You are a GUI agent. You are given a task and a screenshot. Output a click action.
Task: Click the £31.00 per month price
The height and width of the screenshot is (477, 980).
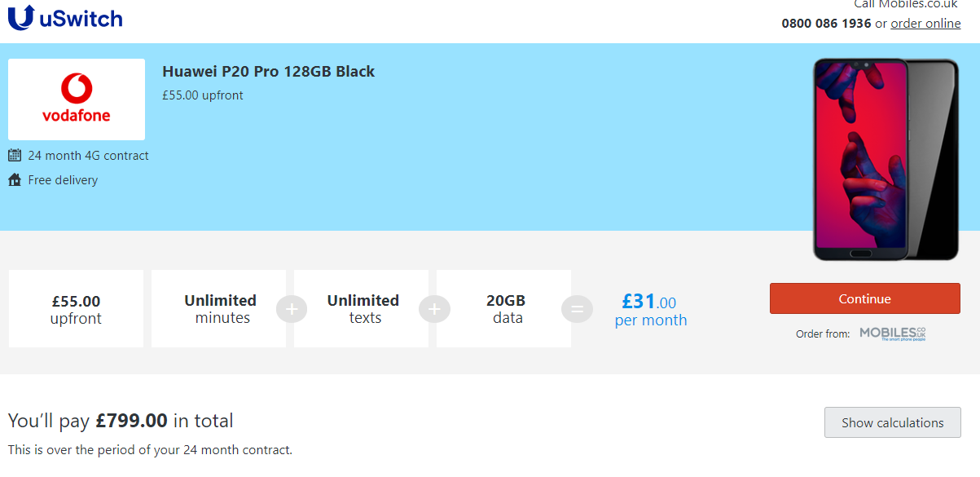point(650,310)
